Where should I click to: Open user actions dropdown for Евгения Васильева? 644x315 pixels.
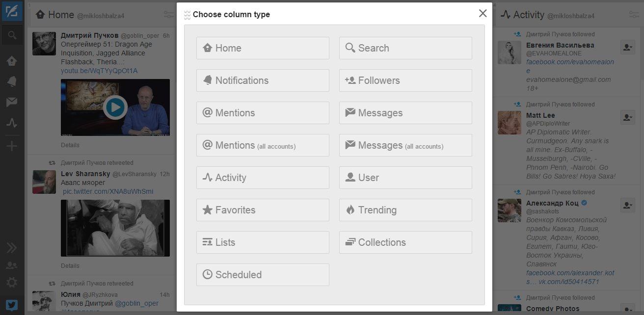[x=628, y=48]
